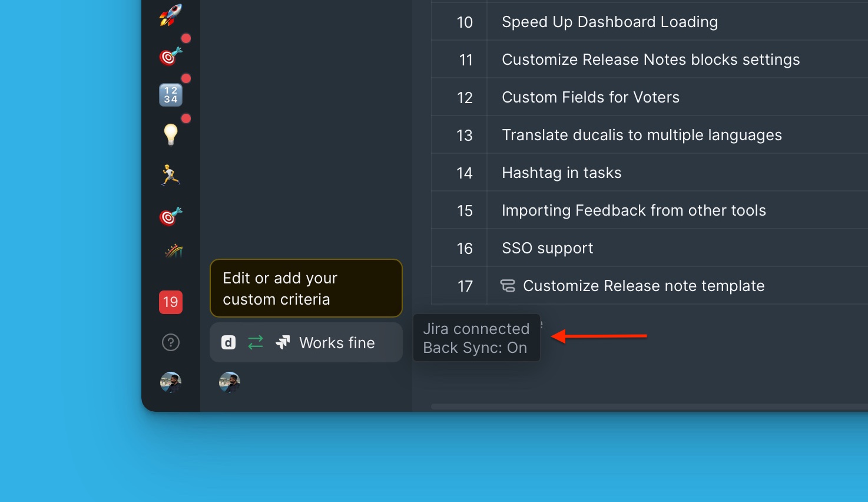868x502 pixels.
Task: Click the 'Works fine' integration status button
Action: [x=337, y=342]
